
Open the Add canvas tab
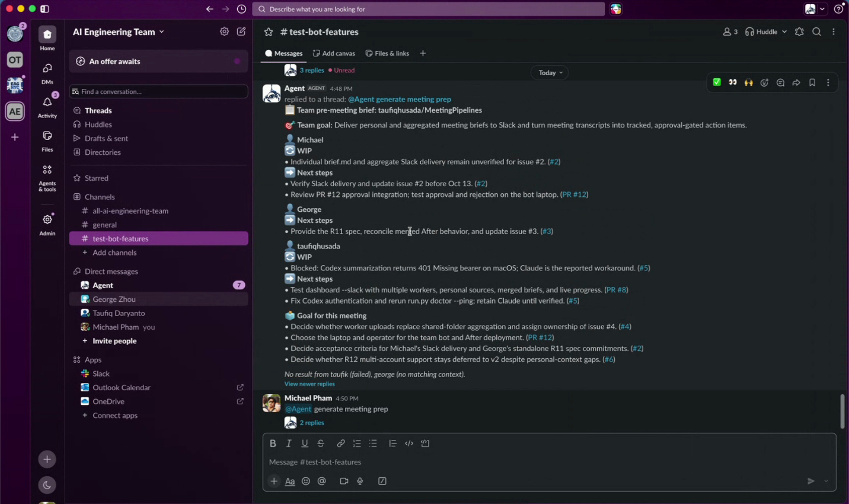click(x=334, y=53)
